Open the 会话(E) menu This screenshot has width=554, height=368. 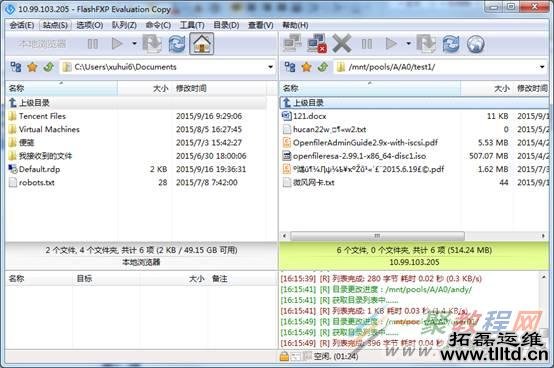[22, 25]
